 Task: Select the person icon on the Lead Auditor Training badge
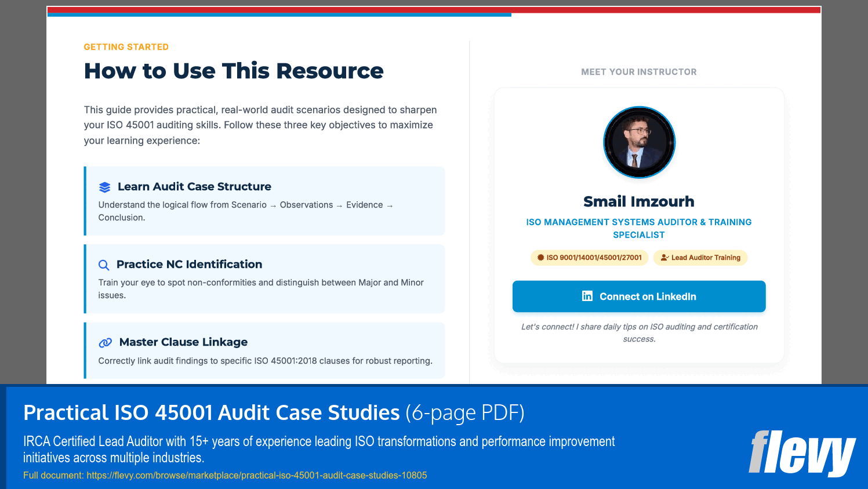tap(663, 258)
